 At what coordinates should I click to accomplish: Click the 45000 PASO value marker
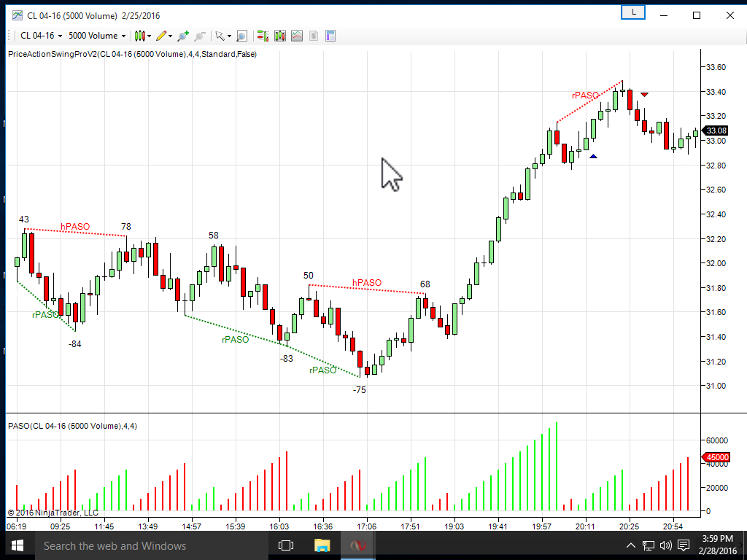click(716, 457)
